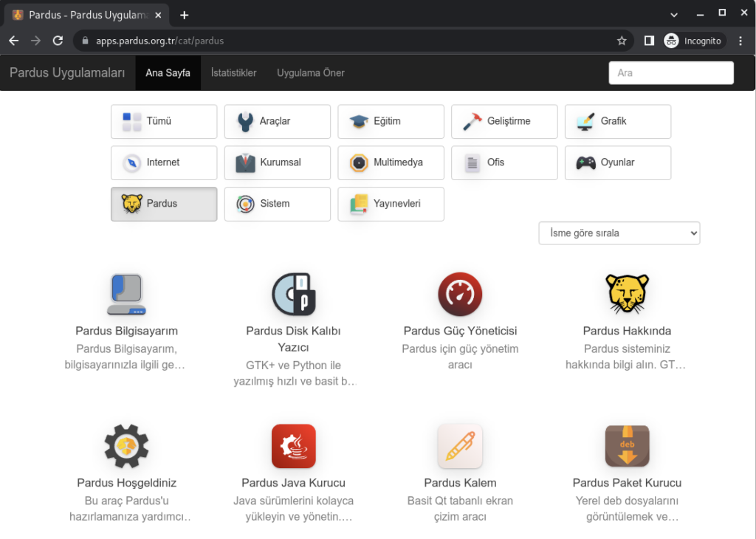Click the Kurumsal suit icon
This screenshot has height=539, width=756.
pyautogui.click(x=245, y=163)
